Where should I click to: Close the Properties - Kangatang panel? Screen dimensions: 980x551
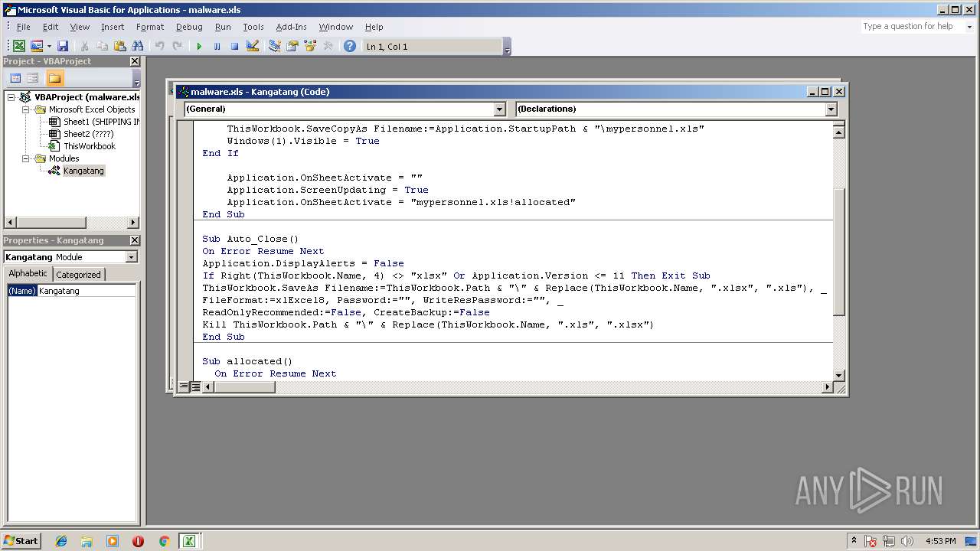pyautogui.click(x=135, y=240)
